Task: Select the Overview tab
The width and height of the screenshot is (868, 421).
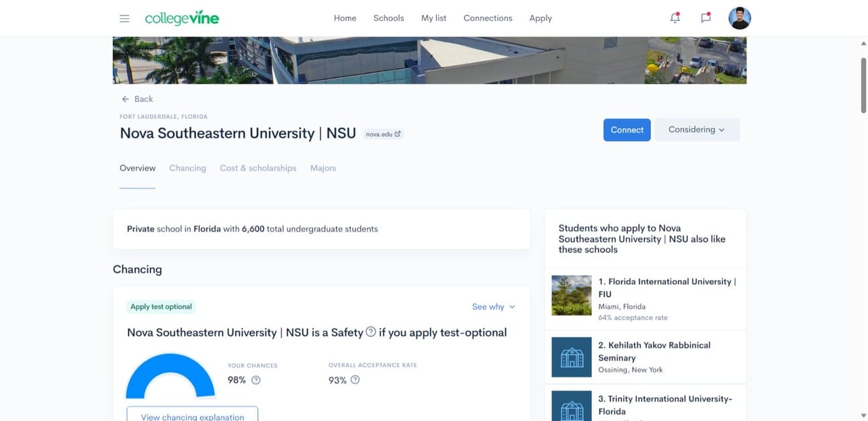Action: pyautogui.click(x=138, y=168)
